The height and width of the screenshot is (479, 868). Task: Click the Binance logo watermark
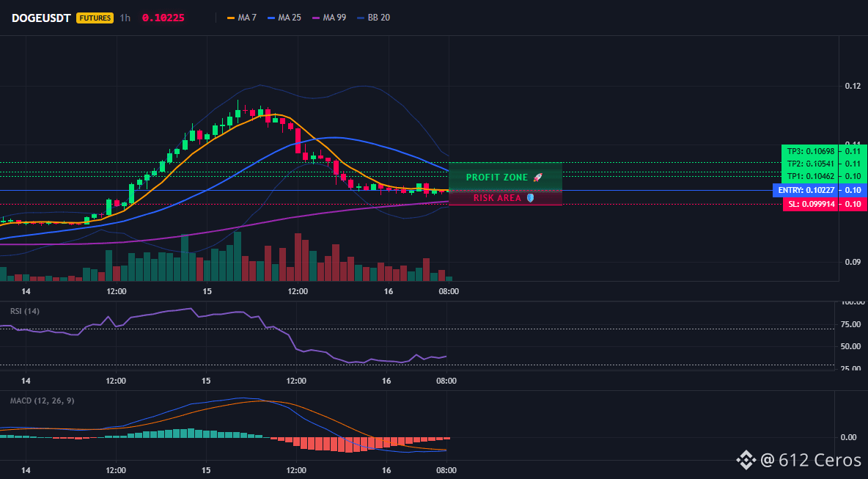tap(746, 459)
